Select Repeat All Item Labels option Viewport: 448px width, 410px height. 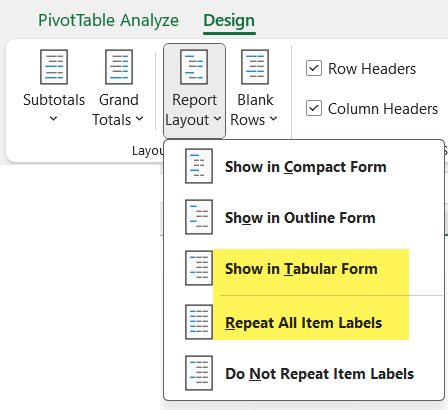point(303,323)
